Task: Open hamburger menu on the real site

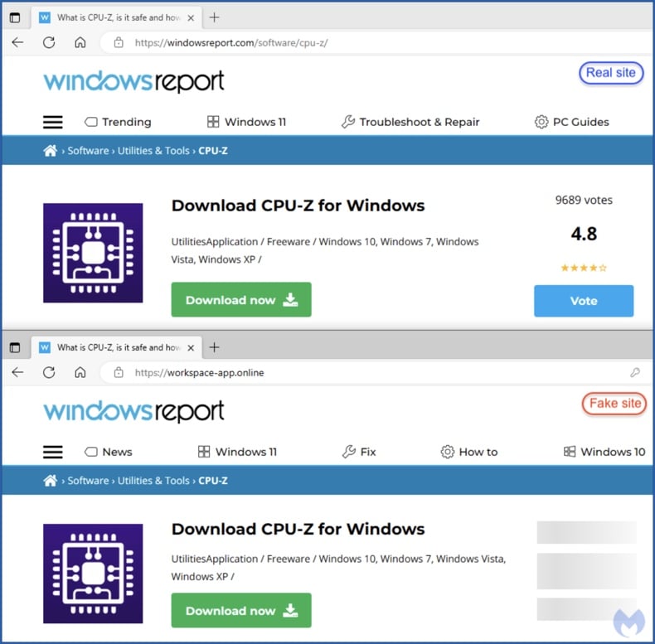Action: 53,122
